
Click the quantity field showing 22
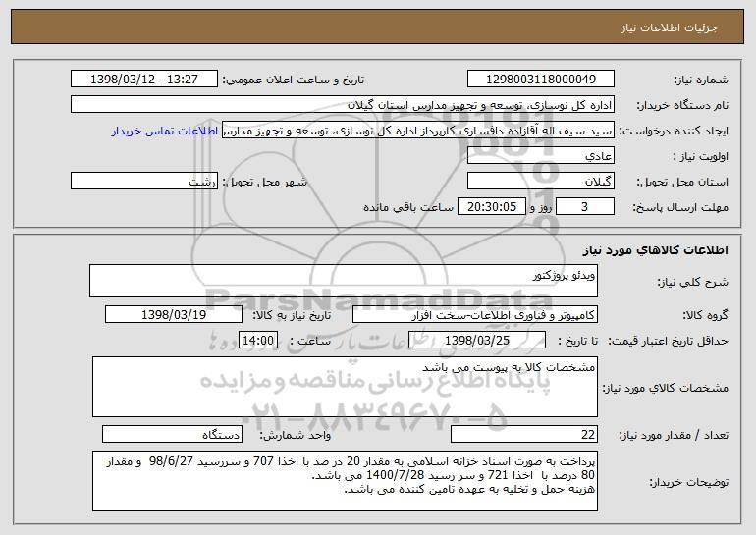point(524,434)
